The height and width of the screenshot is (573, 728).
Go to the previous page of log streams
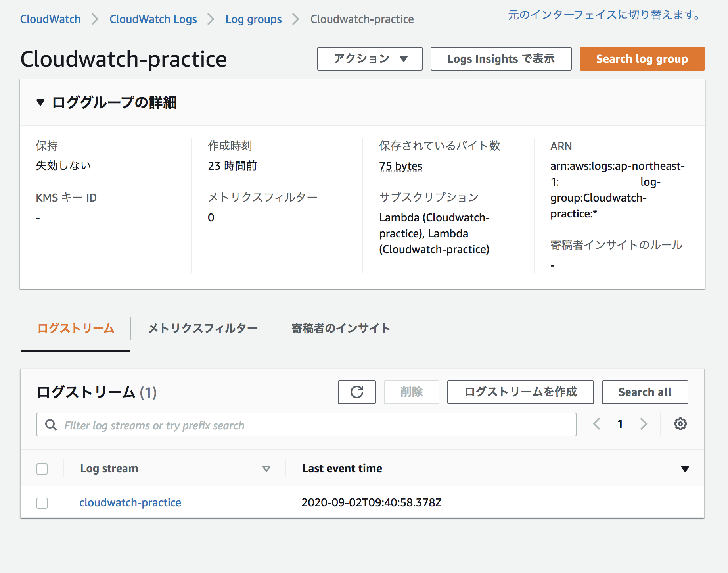[x=596, y=423]
